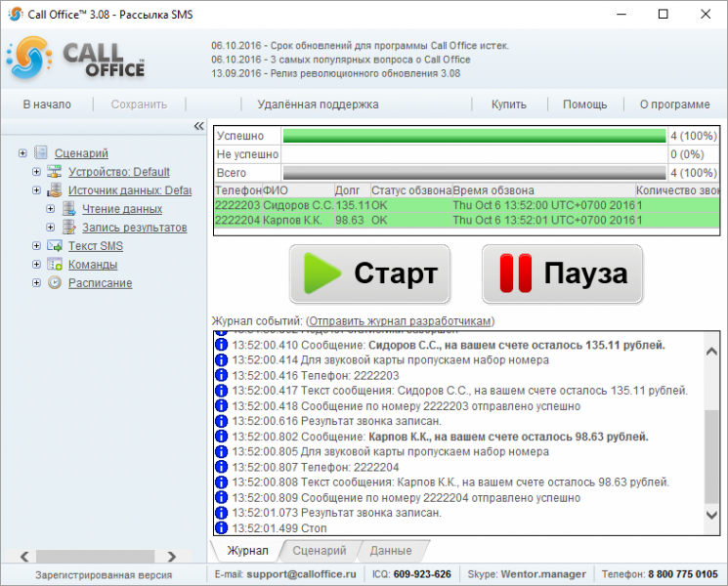
Task: Open the Чтение данных link
Action: click(122, 209)
